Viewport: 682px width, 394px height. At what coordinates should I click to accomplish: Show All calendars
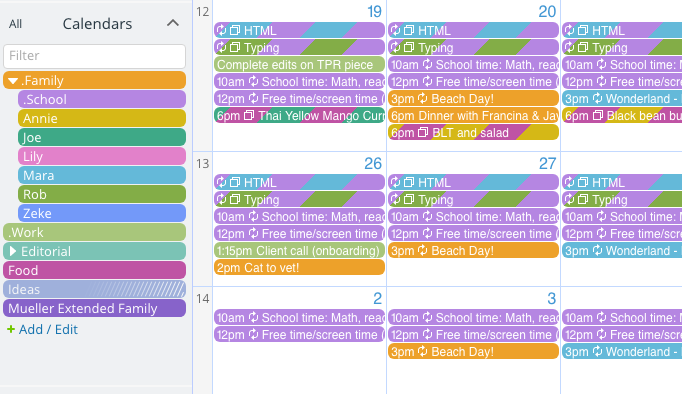(x=15, y=24)
